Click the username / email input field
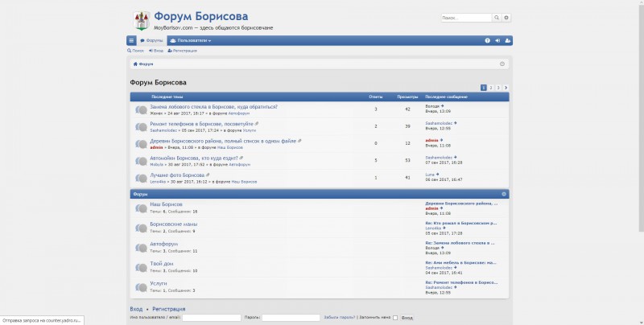The image size is (644, 325). 212,318
